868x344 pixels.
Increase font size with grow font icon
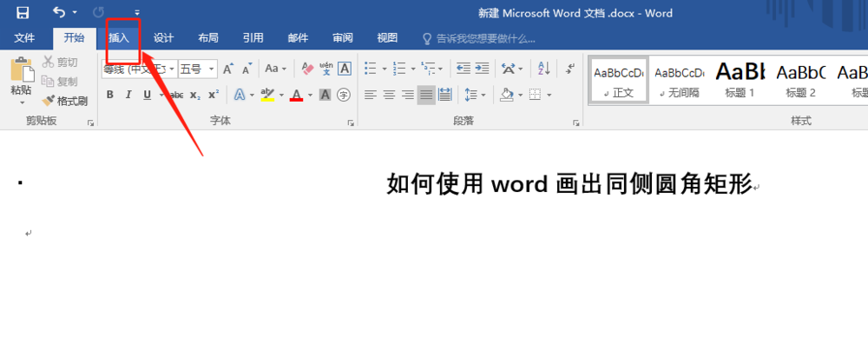[x=228, y=69]
